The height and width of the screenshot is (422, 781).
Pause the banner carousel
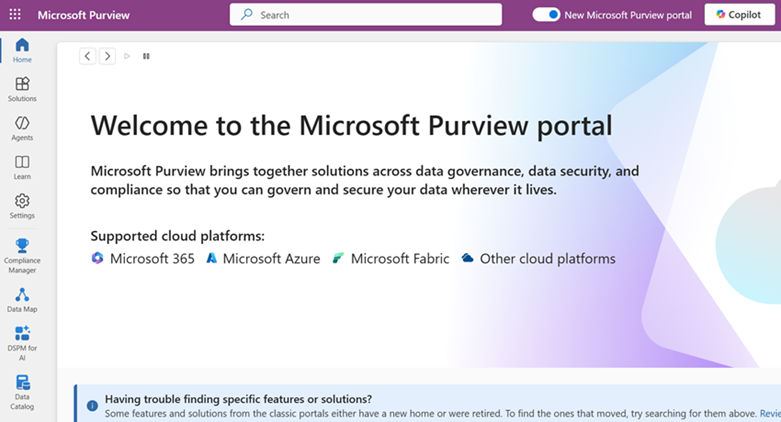146,56
